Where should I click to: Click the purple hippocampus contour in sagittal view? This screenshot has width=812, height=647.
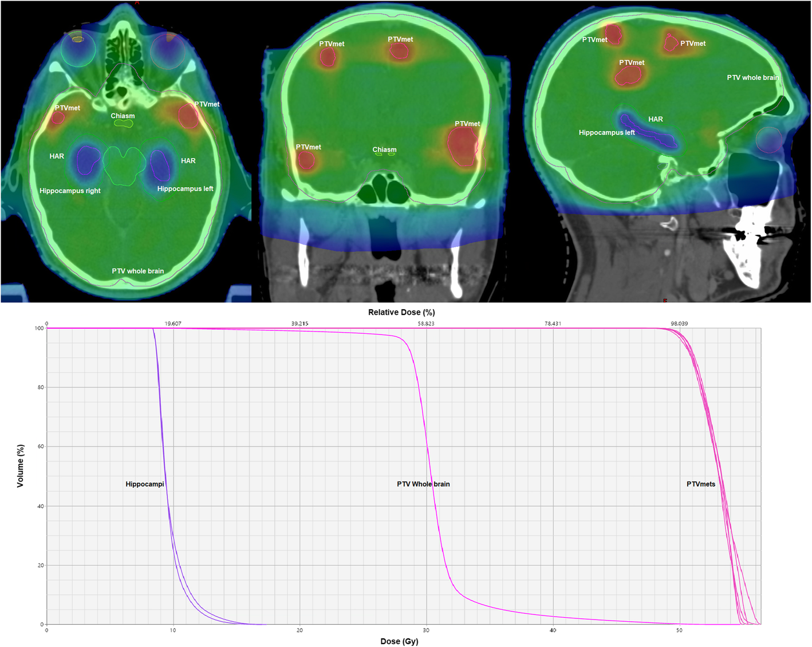coord(649,132)
